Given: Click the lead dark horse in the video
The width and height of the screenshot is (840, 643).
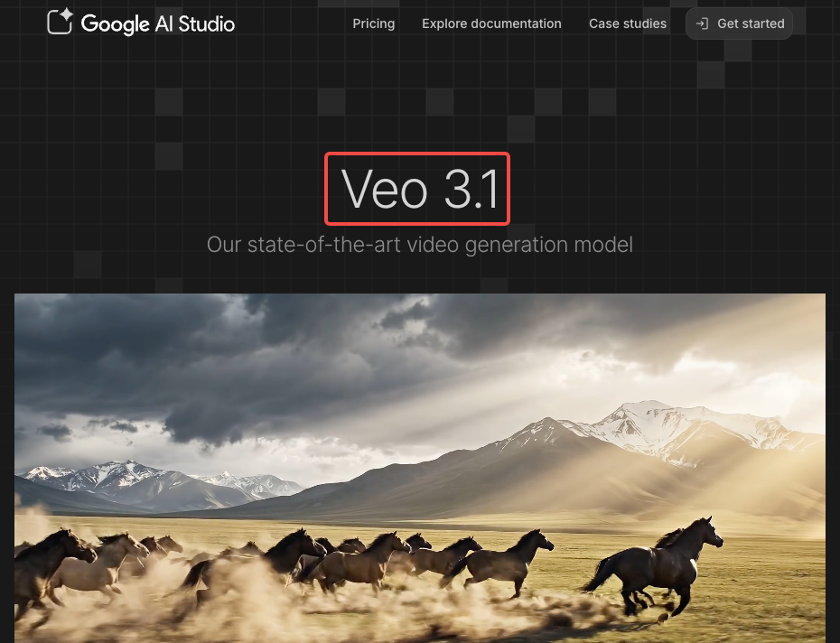Looking at the screenshot, I should [657, 565].
